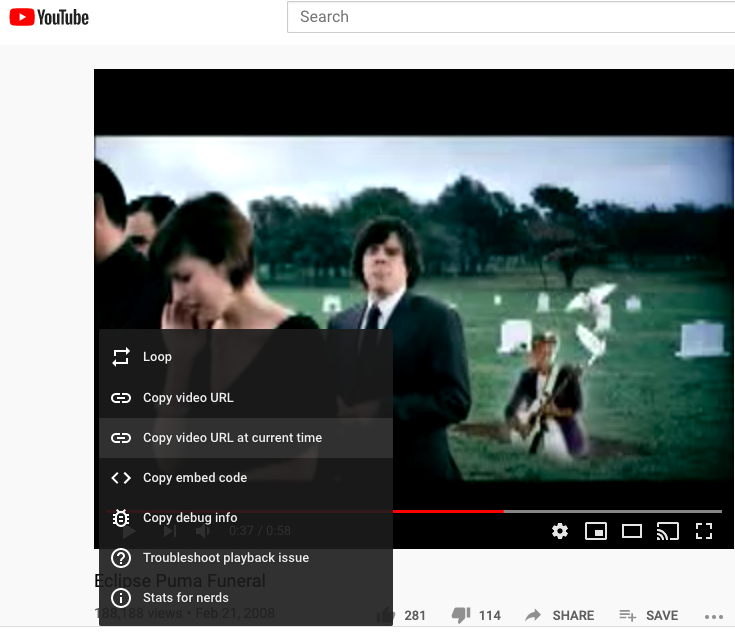The width and height of the screenshot is (735, 632).
Task: Click the 281 likes count
Action: (415, 615)
